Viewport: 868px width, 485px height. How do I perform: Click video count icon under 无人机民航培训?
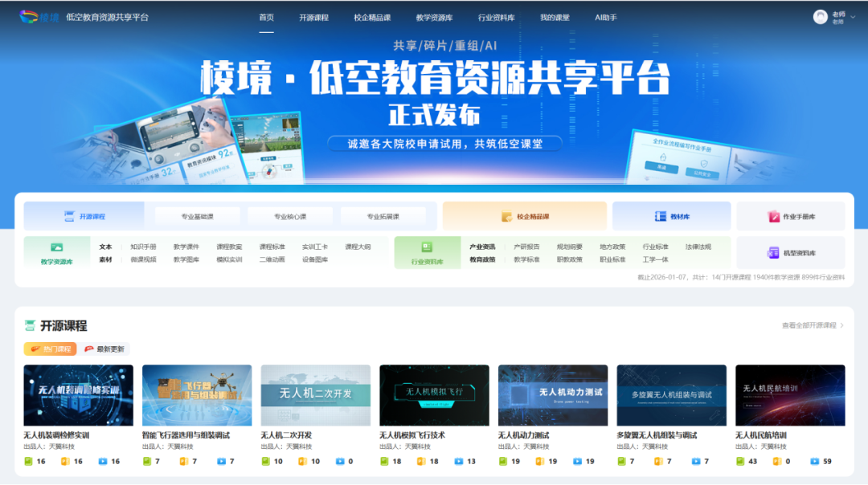coord(814,462)
